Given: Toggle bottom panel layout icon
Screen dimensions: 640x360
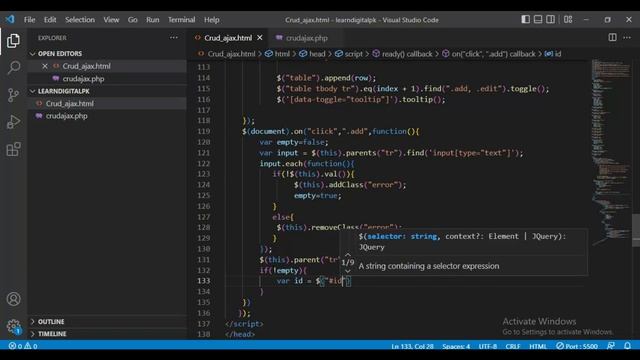Looking at the screenshot, I should [x=538, y=19].
